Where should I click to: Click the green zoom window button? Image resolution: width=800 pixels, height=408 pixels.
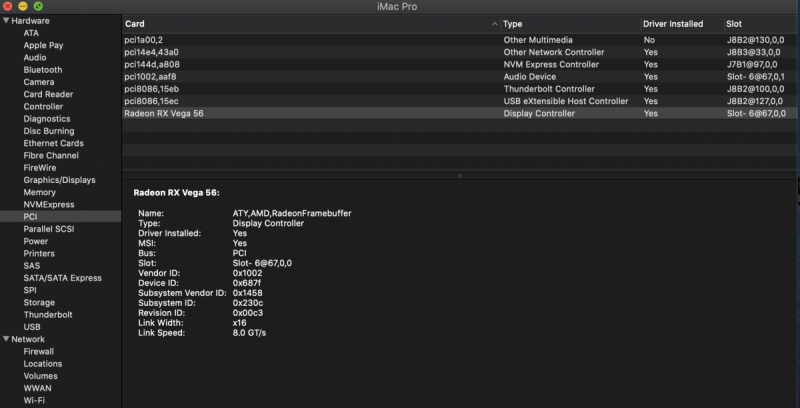pos(38,6)
